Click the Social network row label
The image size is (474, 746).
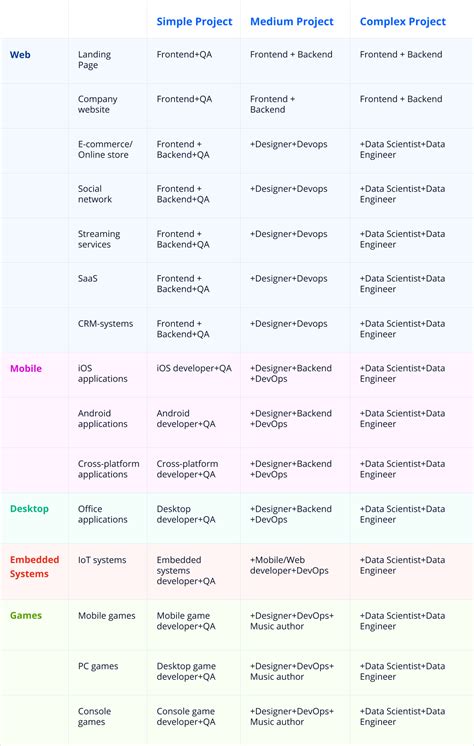tap(95, 194)
